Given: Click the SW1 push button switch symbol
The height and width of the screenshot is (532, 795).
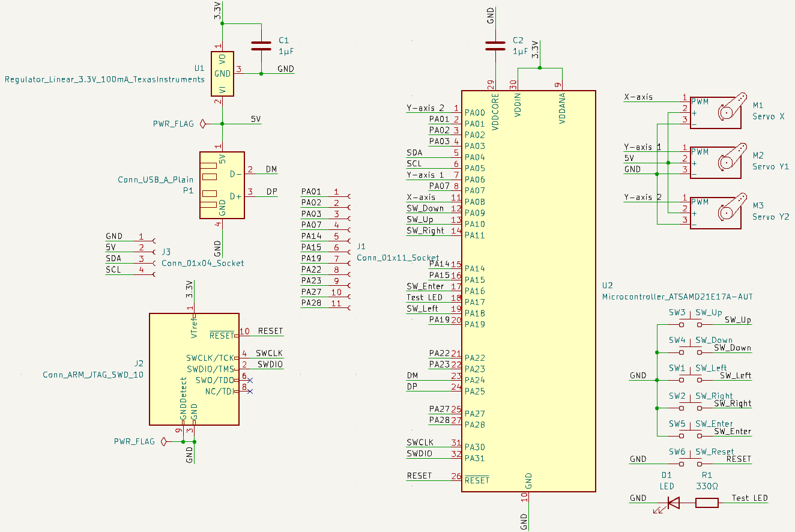Looking at the screenshot, I should tap(691, 378).
